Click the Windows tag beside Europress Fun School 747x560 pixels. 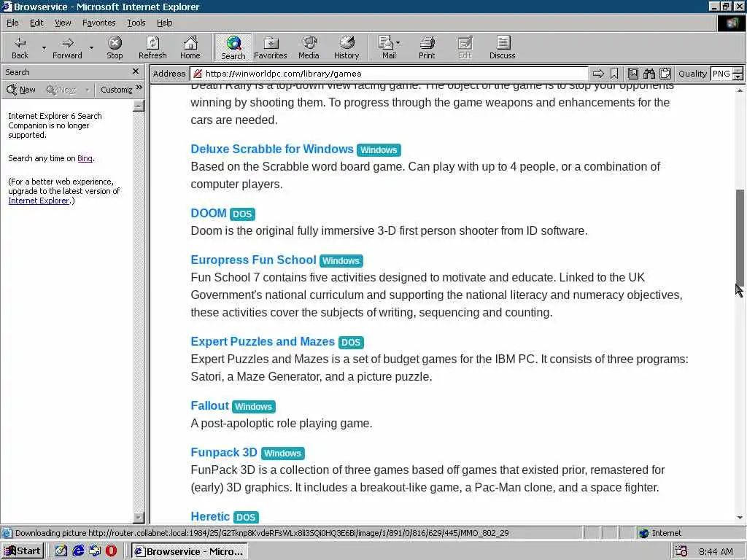click(x=341, y=261)
